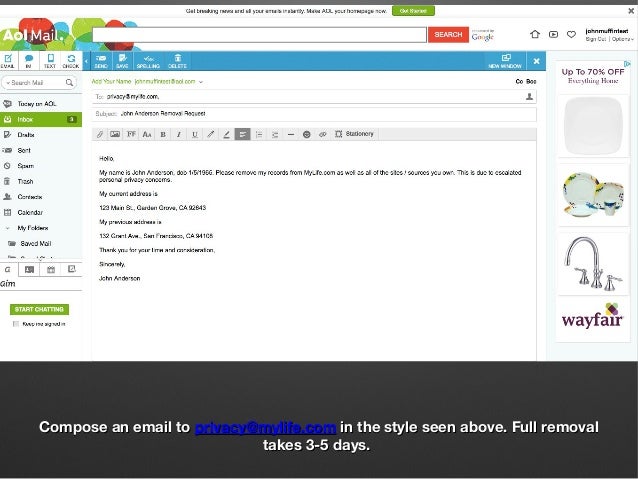Toggle the numbered list icon
638x479 pixels.
coord(259,134)
